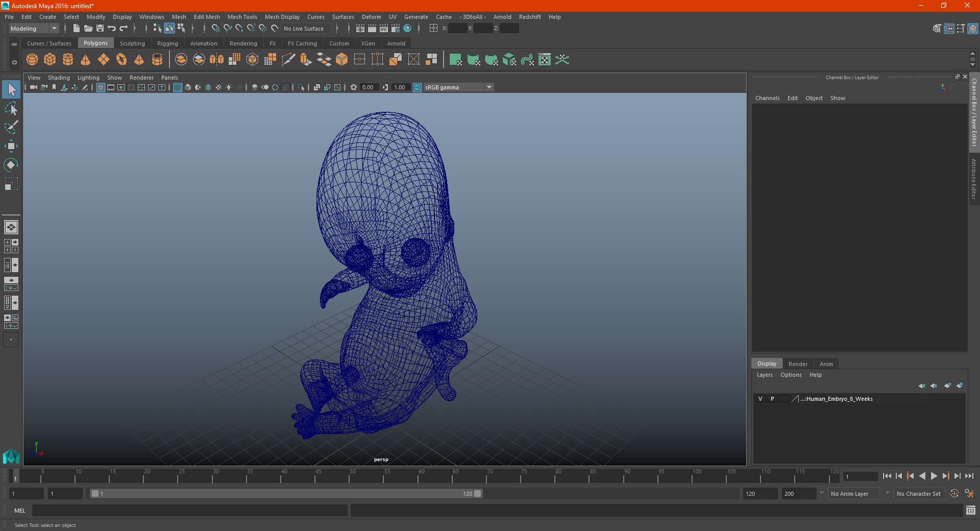This screenshot has height=531, width=980.
Task: Click the No Live Surface field
Action: click(x=307, y=29)
